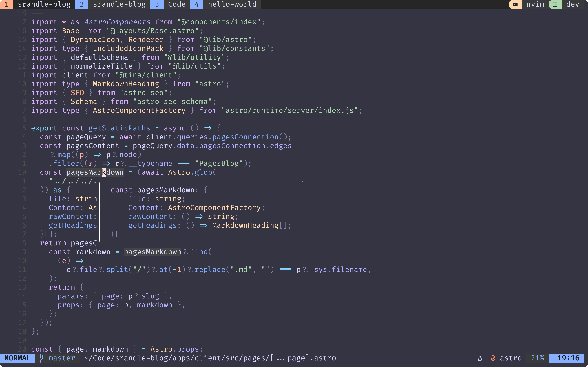The height and width of the screenshot is (367, 588).
Task: Click the master branch name in statusline
Action: 62,358
